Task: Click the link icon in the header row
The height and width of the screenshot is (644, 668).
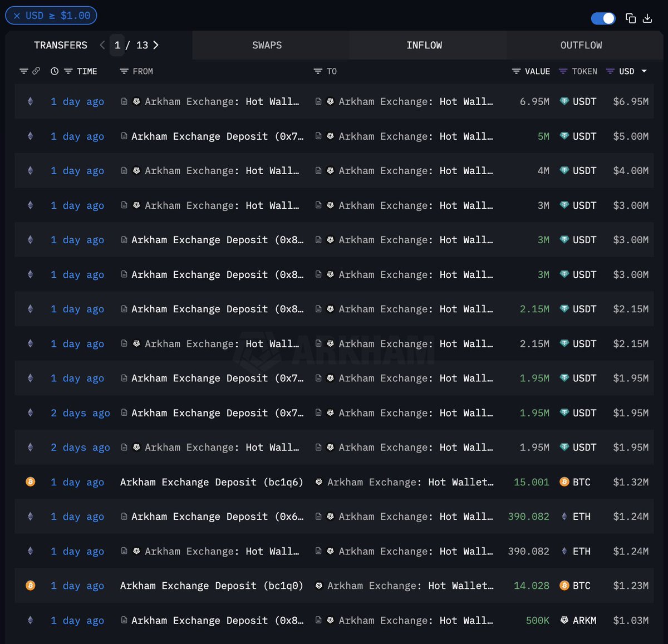Action: point(36,71)
